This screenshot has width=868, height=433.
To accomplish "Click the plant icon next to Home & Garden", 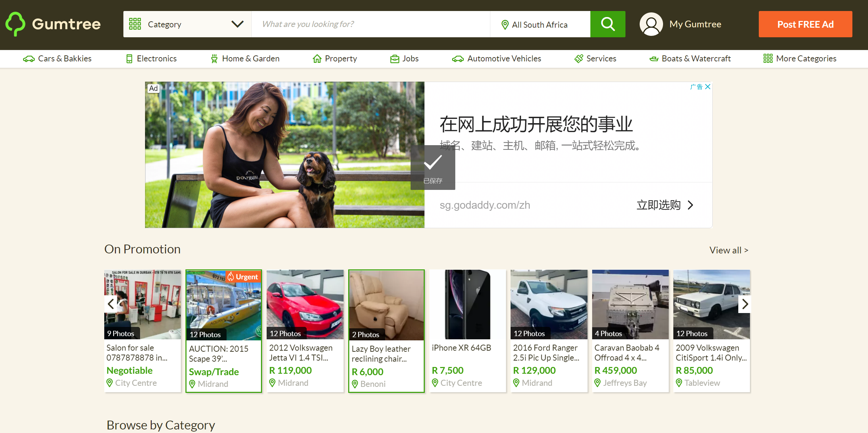I will point(214,59).
